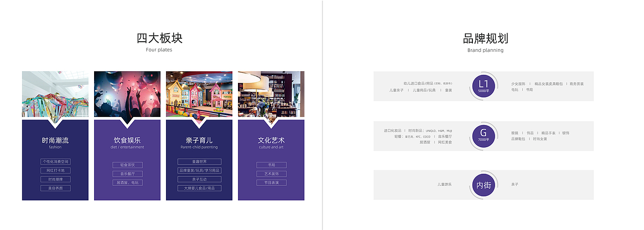Open the bookstore cafe photo
Screen dimensions: 644x230
[271, 94]
